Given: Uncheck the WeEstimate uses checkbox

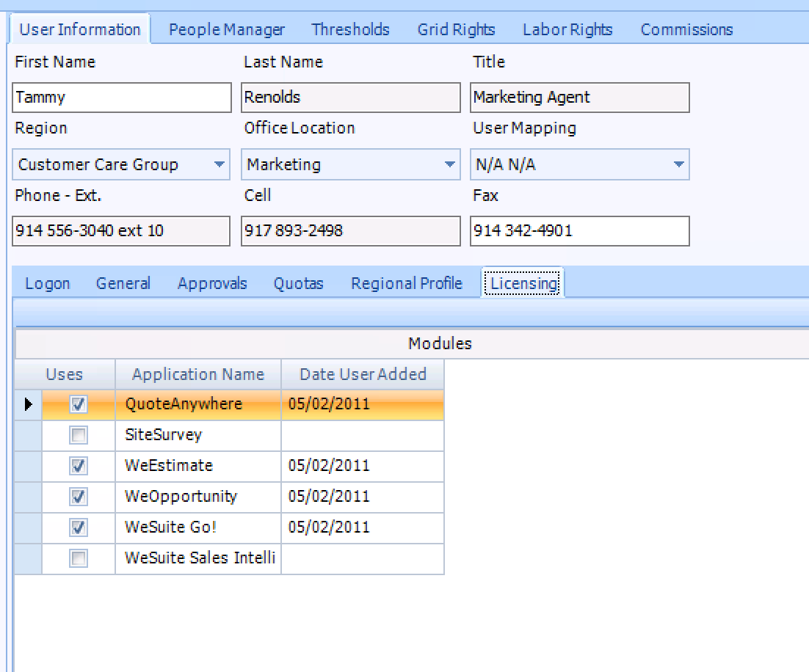Looking at the screenshot, I should pos(79,467).
